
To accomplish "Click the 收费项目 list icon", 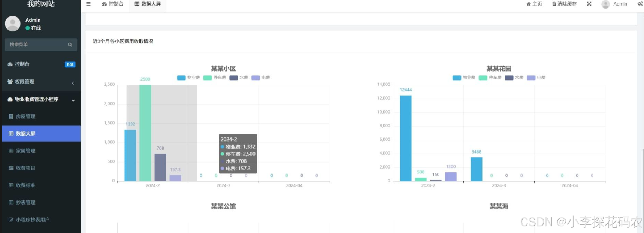I will 11,168.
